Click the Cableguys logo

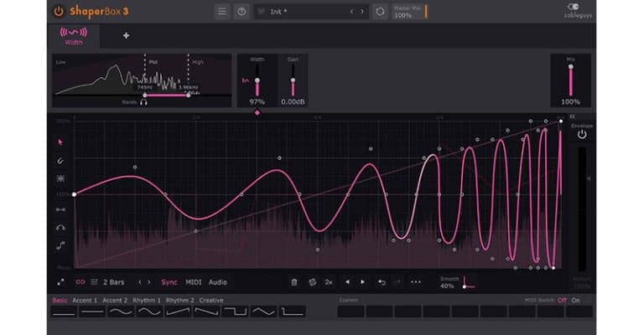(x=578, y=11)
